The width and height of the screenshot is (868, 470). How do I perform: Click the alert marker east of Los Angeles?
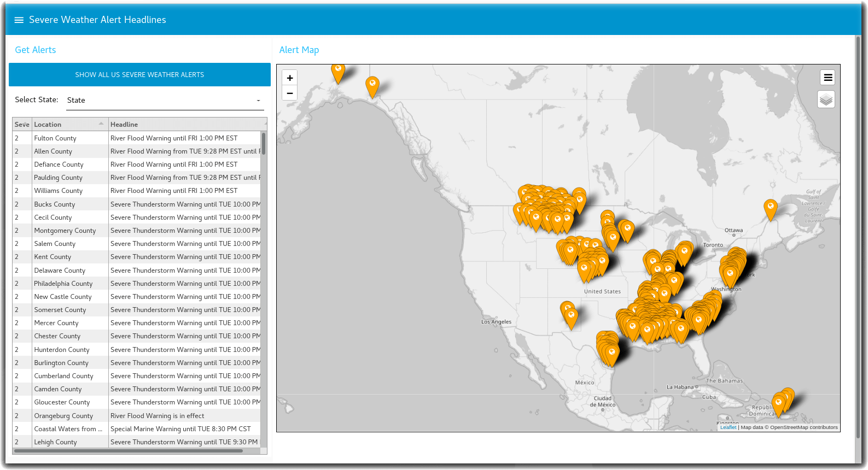tap(571, 319)
